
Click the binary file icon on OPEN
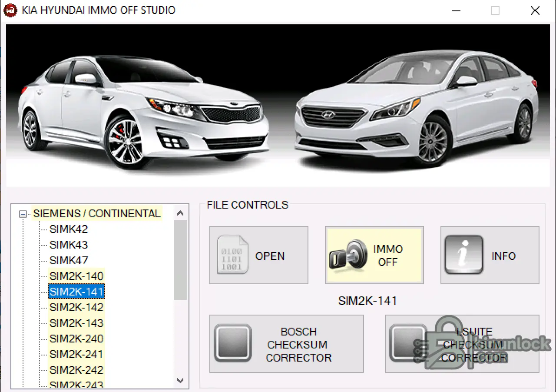point(232,255)
